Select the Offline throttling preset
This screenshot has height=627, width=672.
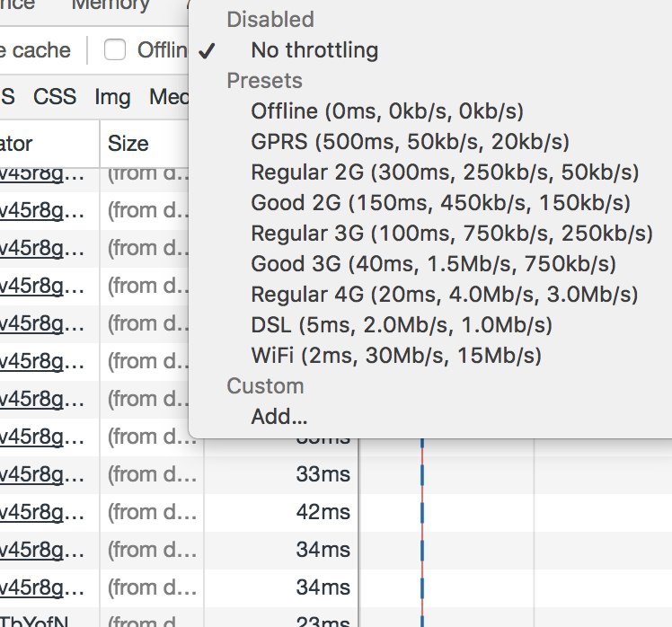(387, 111)
